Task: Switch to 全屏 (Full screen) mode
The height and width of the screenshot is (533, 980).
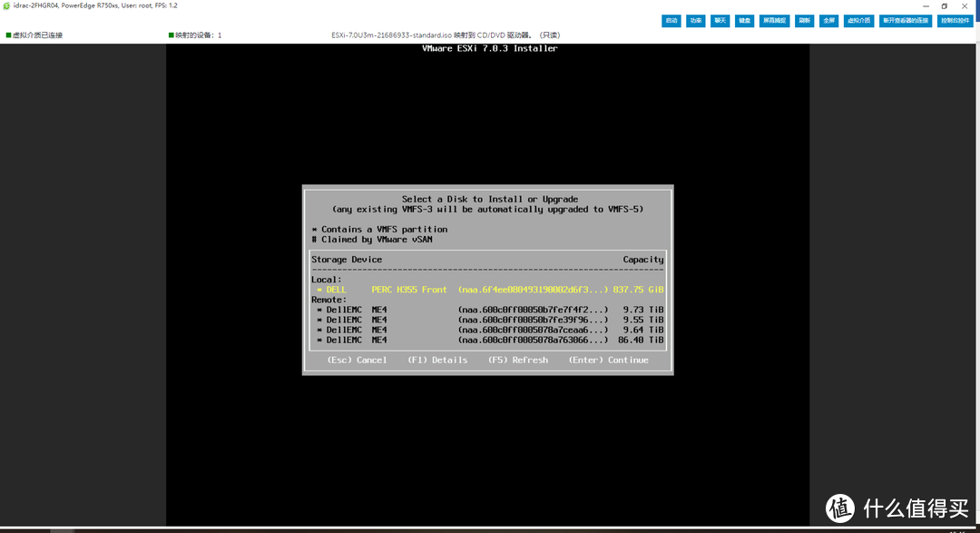Action: (828, 21)
